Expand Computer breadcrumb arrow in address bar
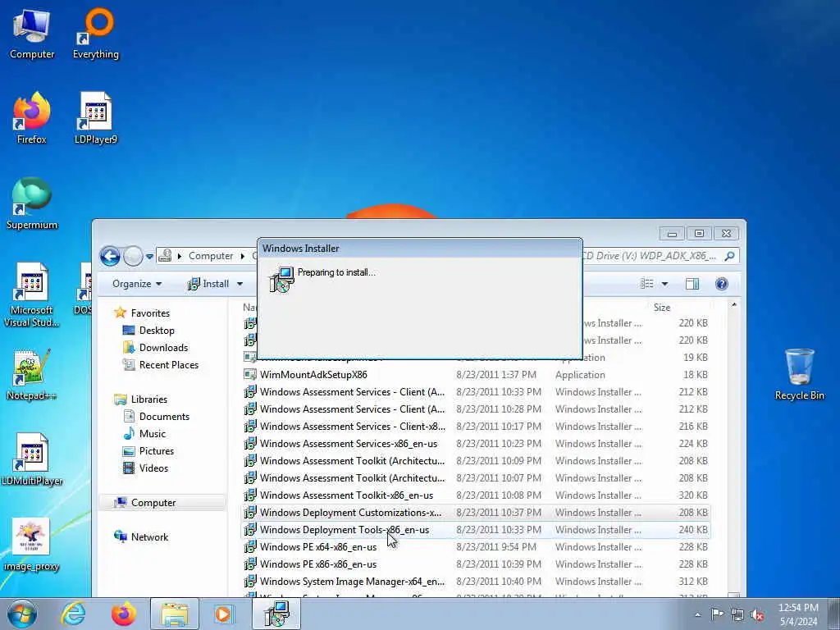 tap(243, 256)
